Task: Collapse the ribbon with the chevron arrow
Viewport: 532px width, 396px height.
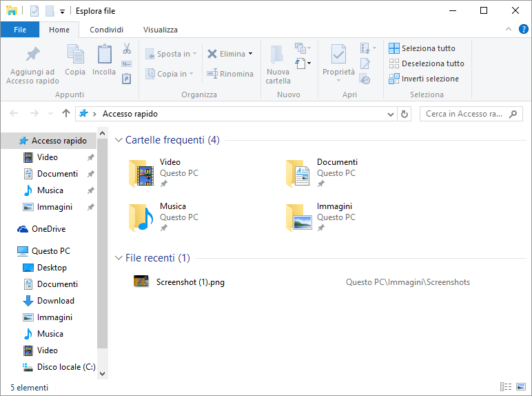Action: [509, 30]
